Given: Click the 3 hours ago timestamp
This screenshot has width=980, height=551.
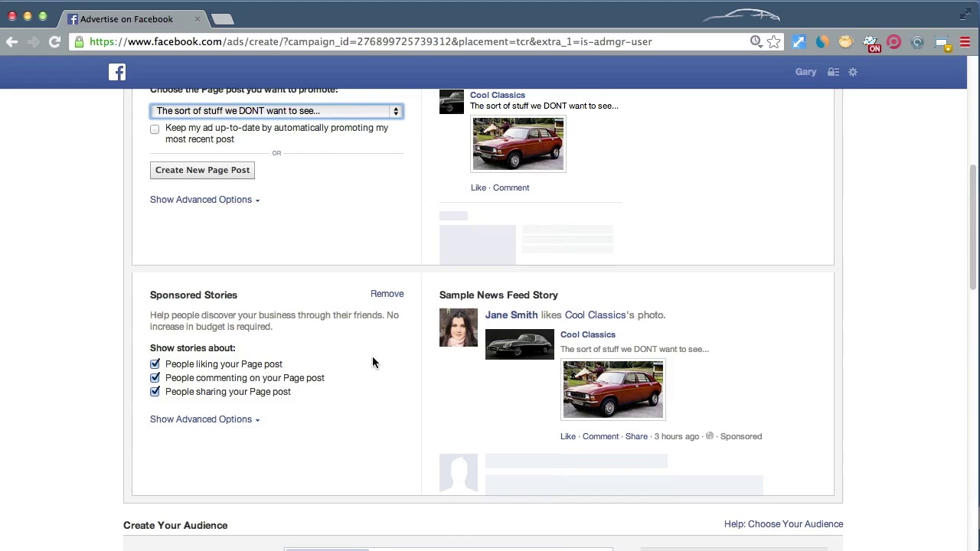Looking at the screenshot, I should (677, 436).
